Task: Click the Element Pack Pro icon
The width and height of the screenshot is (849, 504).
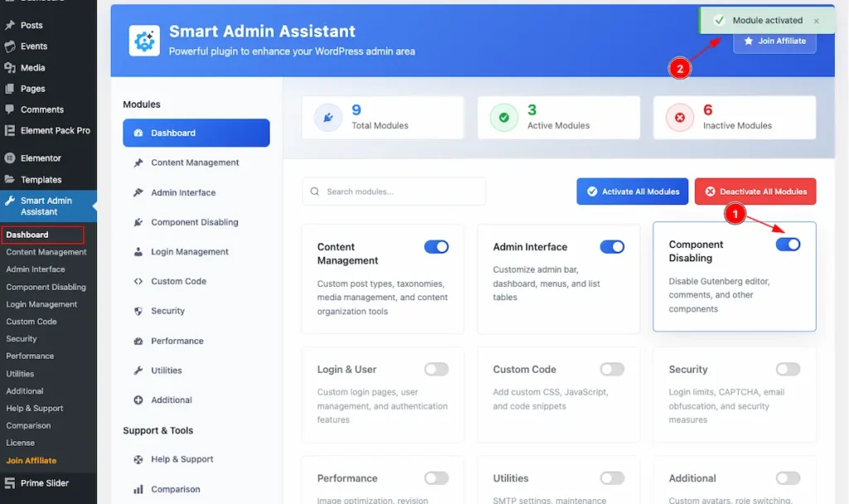Action: coord(10,130)
